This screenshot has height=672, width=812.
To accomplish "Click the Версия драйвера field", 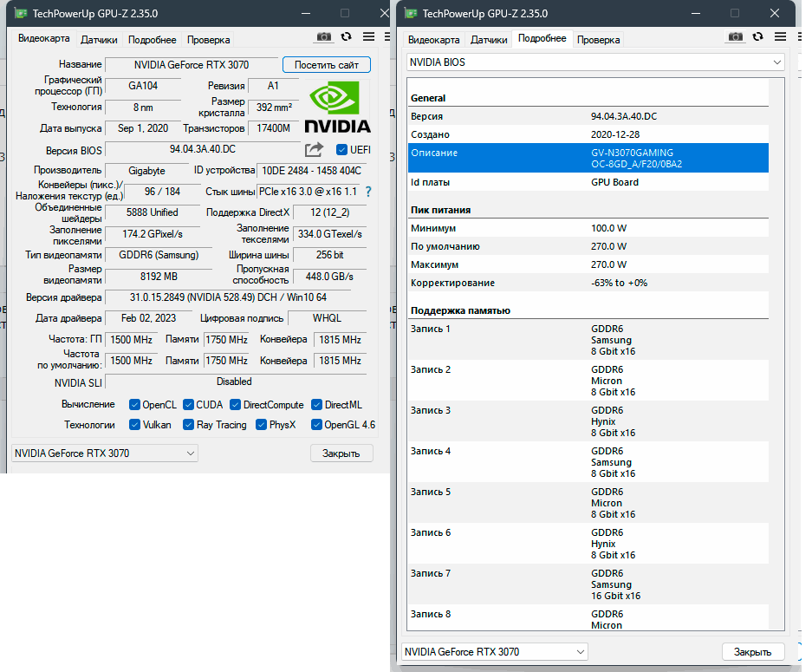I will click(x=228, y=297).
